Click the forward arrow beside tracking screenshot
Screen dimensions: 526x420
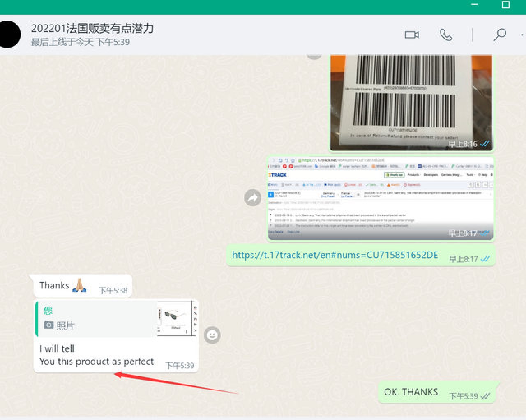[253, 198]
